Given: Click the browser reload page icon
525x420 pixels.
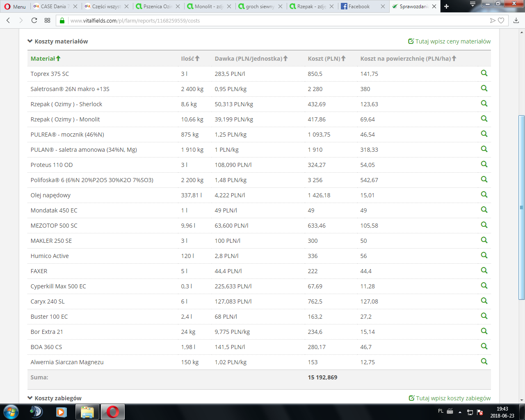Looking at the screenshot, I should click(x=34, y=21).
